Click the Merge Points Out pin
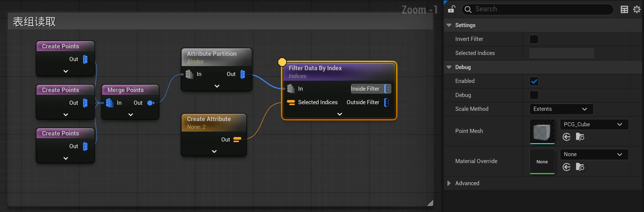The height and width of the screenshot is (212, 644). coord(151,103)
